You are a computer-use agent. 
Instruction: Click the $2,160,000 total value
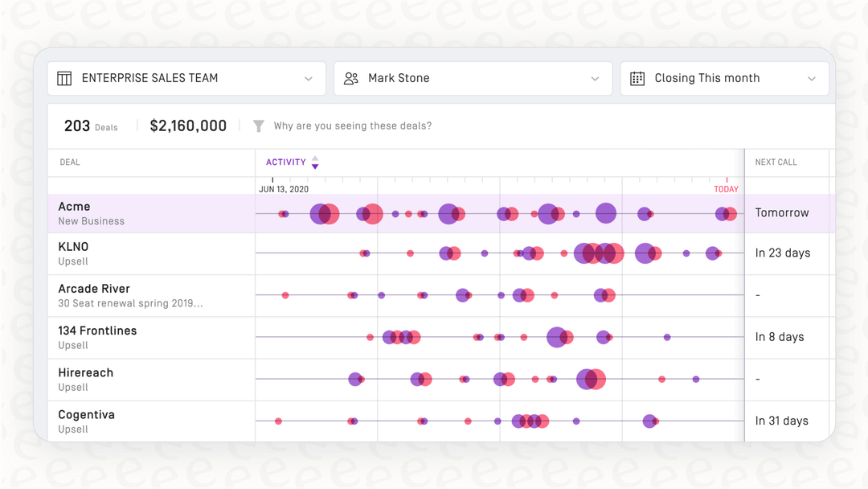[187, 125]
